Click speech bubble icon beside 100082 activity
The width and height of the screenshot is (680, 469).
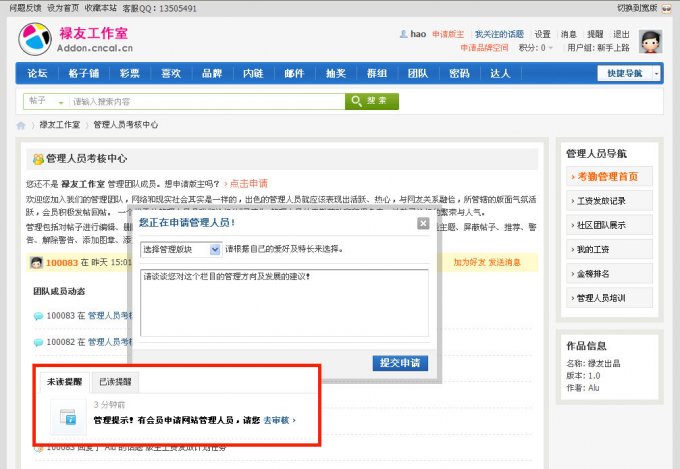[x=38, y=342]
